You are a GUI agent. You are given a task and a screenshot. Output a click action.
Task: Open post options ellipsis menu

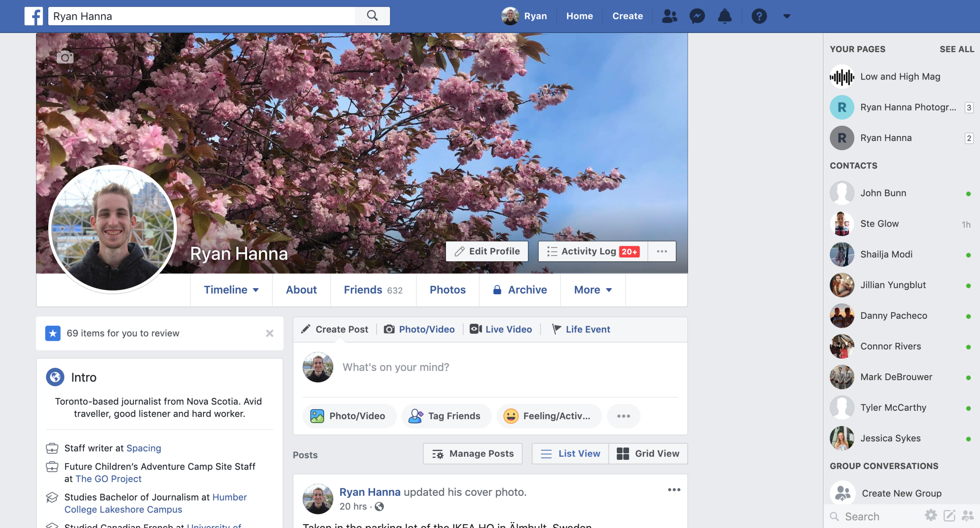(x=674, y=490)
